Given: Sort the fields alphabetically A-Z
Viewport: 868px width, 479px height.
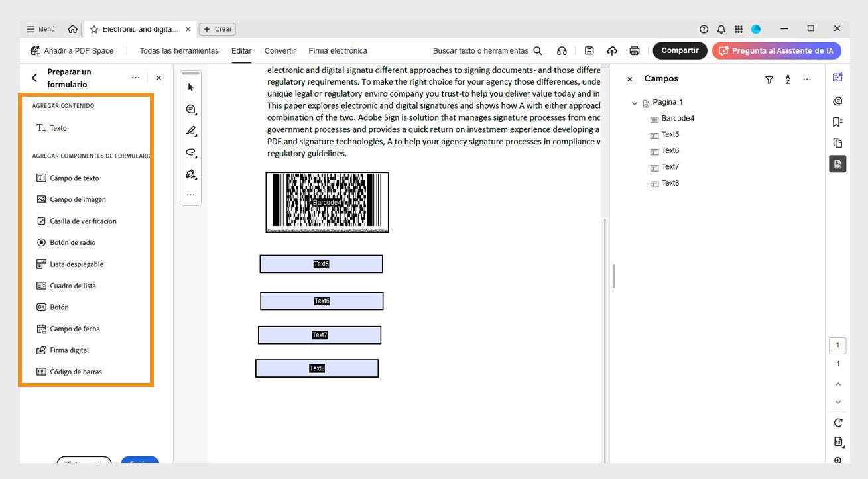Looking at the screenshot, I should 788,80.
